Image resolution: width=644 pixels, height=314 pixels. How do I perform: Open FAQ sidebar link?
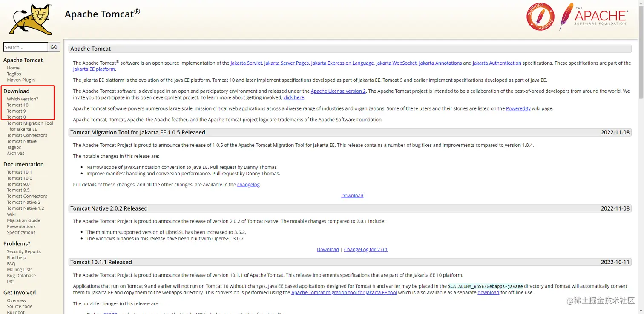[11, 263]
